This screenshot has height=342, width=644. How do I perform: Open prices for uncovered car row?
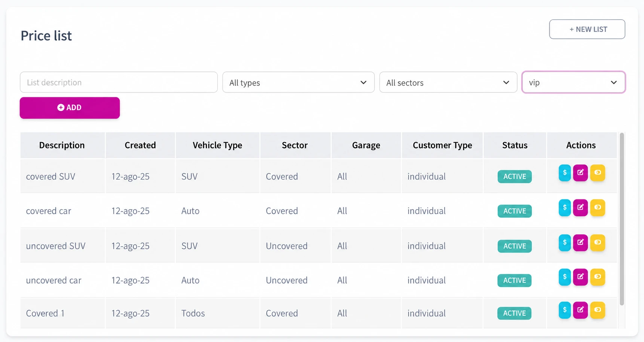click(x=565, y=277)
